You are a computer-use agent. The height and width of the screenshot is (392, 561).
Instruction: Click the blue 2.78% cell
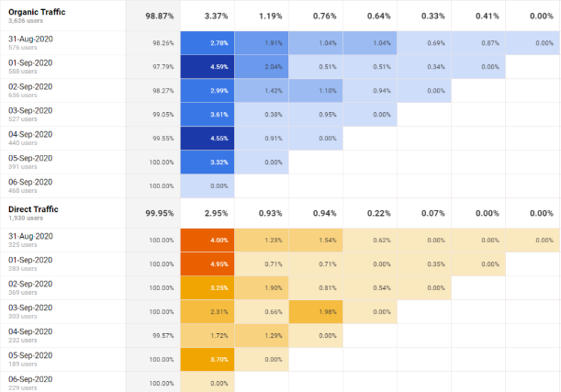pos(207,43)
